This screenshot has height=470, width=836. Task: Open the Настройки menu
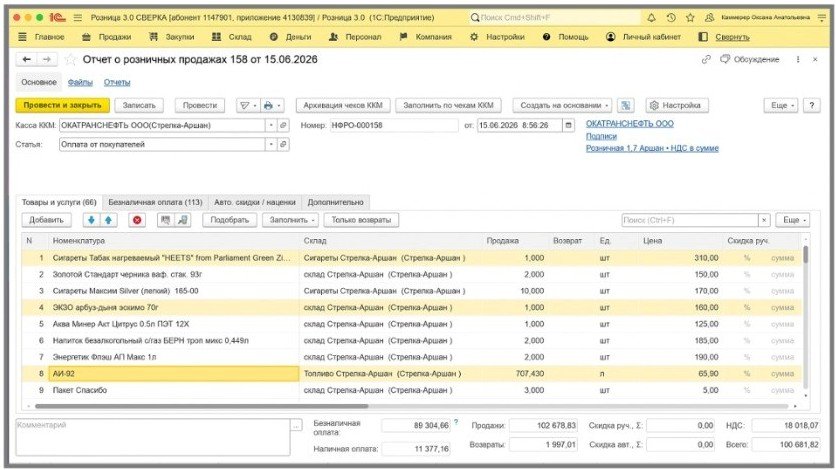pos(497,37)
